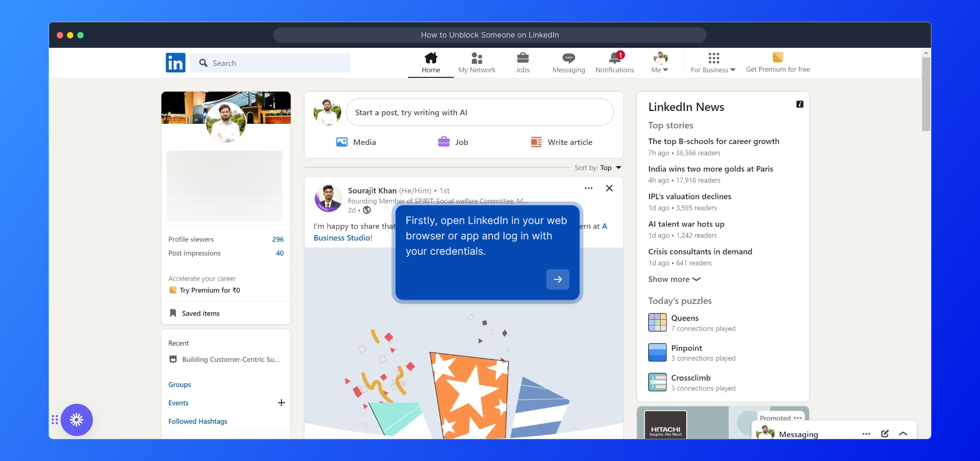Viewport: 980px width, 461px height.
Task: Expand Show more news stories
Action: 674,279
